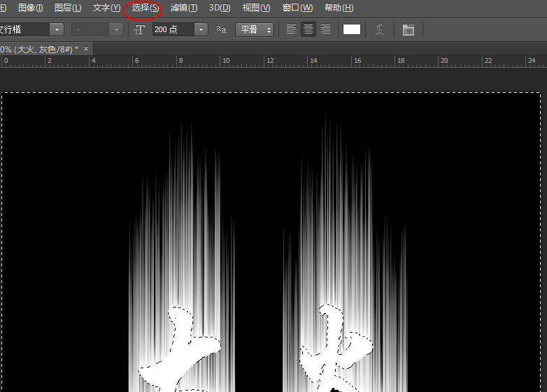Select the 大火, 灰色/8# document tab
547x392 pixels.
click(38, 49)
